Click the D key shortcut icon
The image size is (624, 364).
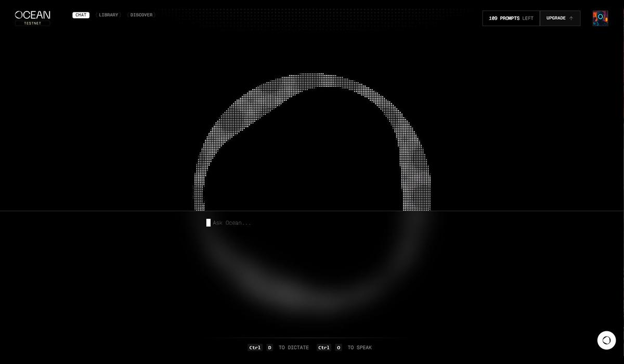click(x=269, y=347)
